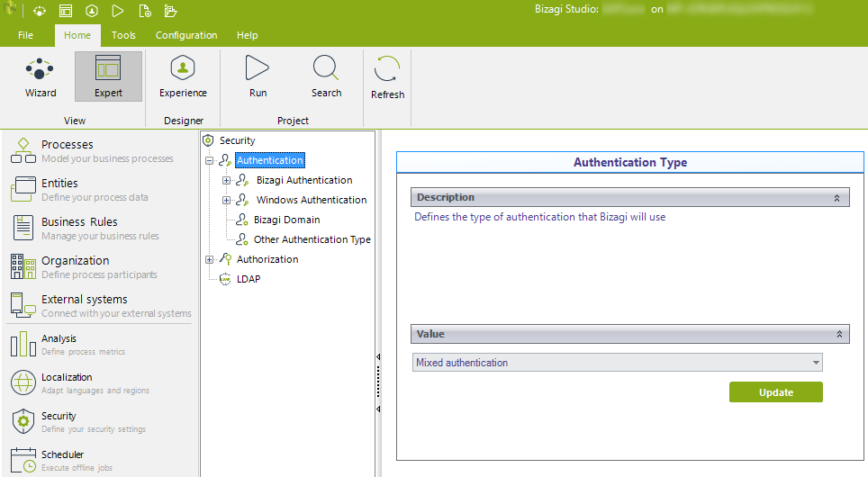Collapse the Description section
This screenshot has height=477, width=868.
pos(837,198)
